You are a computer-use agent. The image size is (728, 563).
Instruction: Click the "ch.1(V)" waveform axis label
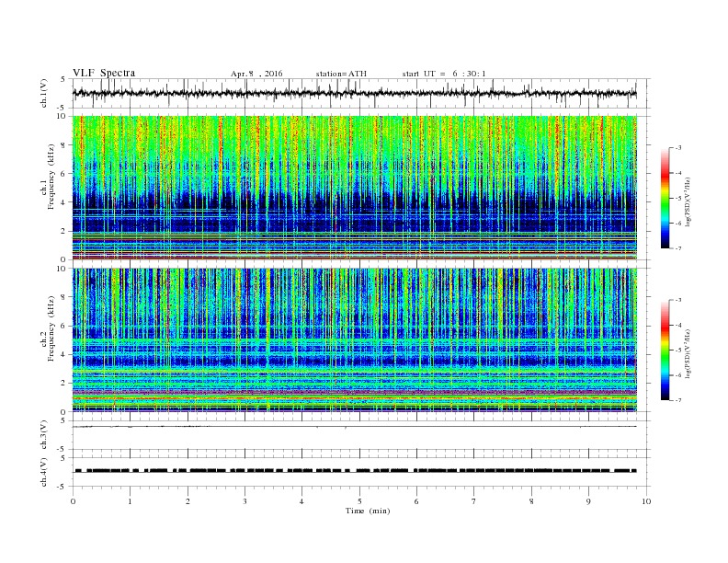(x=44, y=93)
